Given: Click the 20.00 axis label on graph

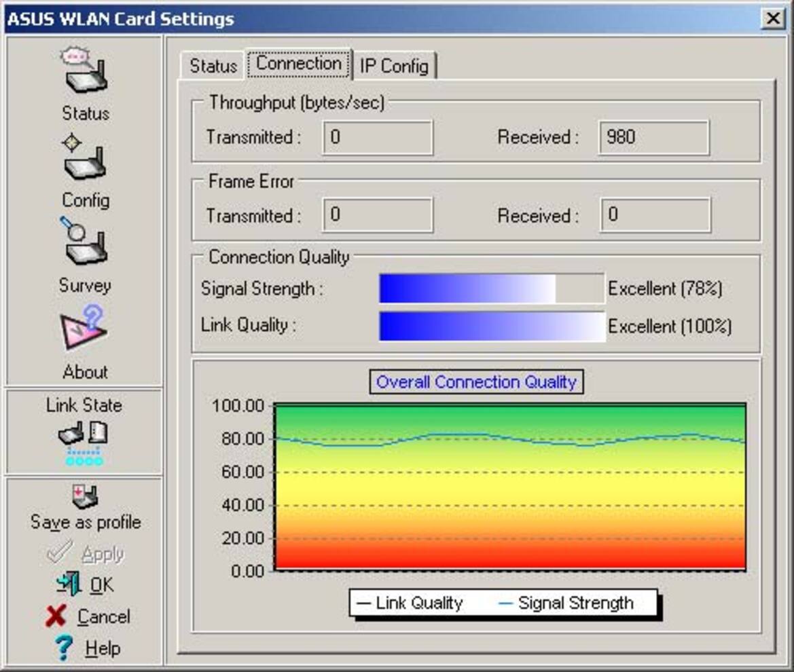Looking at the screenshot, I should [243, 538].
